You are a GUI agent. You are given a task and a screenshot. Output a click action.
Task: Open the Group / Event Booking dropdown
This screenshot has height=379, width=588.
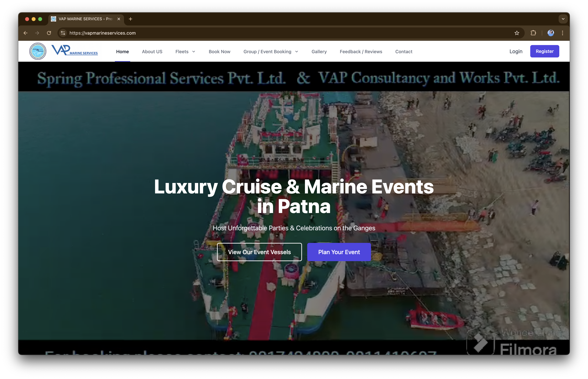[x=271, y=52]
